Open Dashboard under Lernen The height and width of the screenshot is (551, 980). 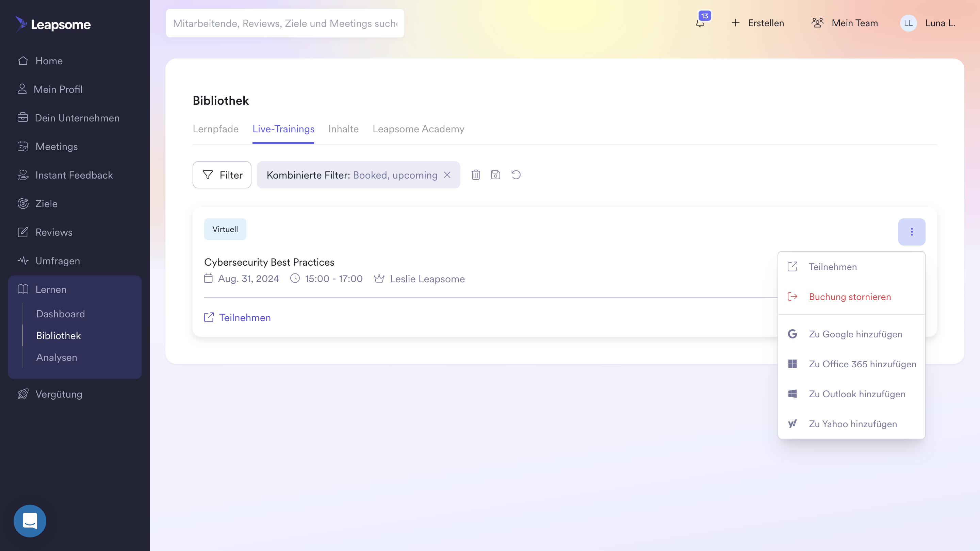point(61,314)
